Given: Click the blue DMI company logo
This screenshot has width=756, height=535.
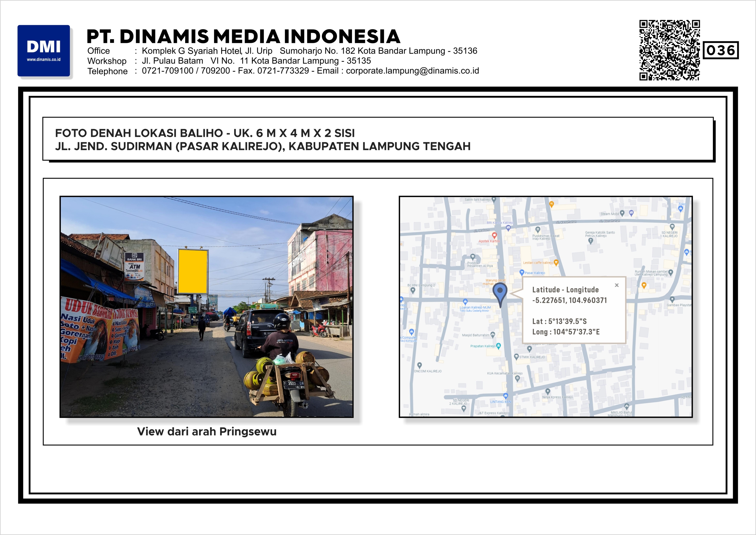Looking at the screenshot, I should (43, 51).
